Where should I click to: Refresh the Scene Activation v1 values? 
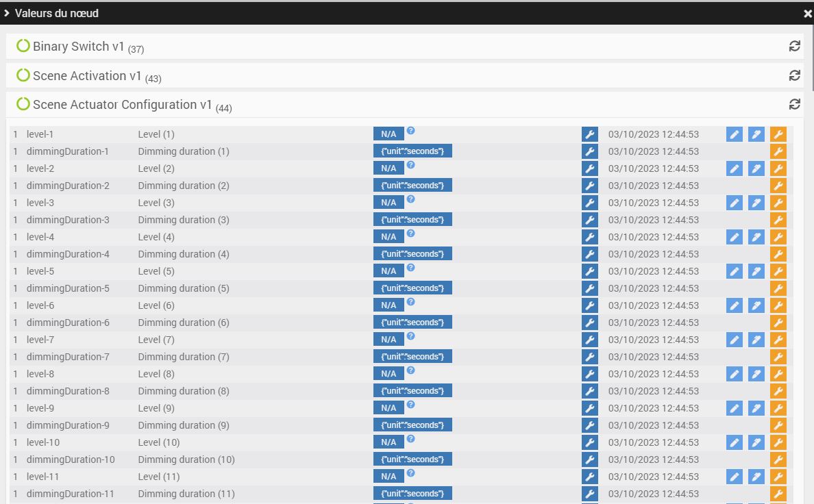pyautogui.click(x=794, y=75)
